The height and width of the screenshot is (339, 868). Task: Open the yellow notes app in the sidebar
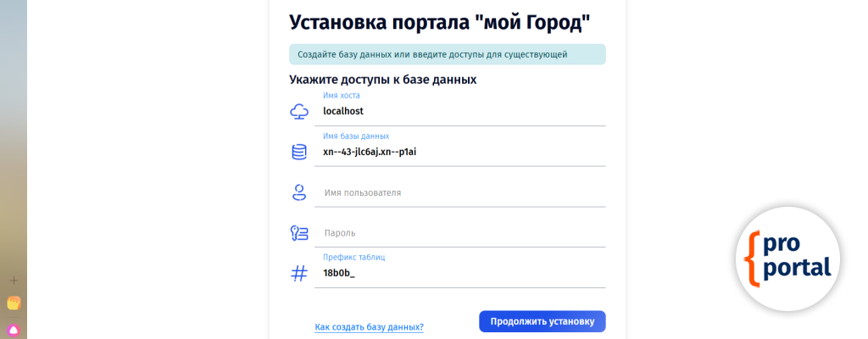point(14,303)
